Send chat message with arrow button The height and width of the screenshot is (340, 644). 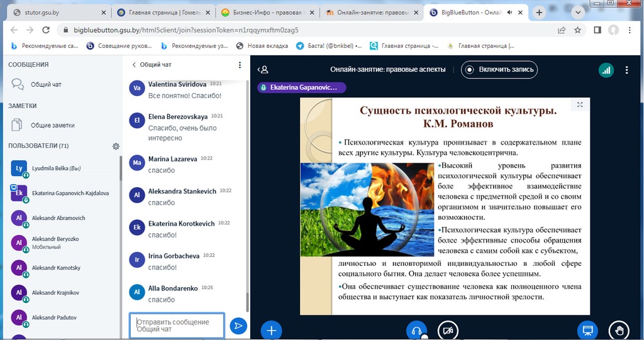[x=238, y=326]
